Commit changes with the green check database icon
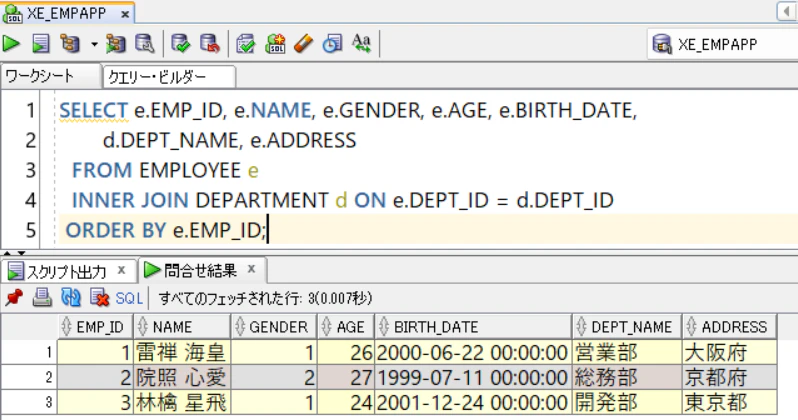798x420 pixels. tap(181, 44)
